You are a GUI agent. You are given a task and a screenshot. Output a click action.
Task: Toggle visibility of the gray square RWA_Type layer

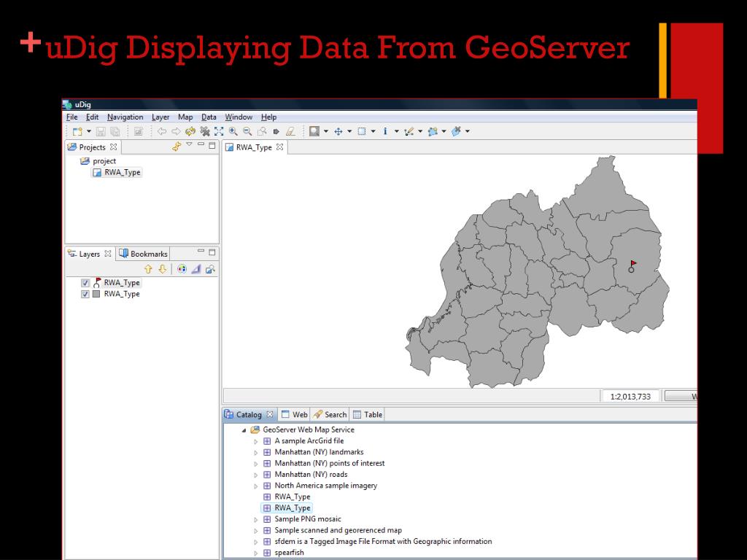point(85,295)
